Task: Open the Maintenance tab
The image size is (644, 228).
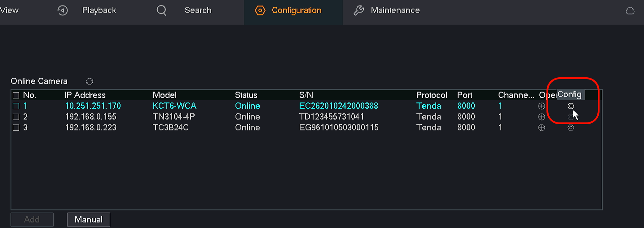Action: [395, 10]
